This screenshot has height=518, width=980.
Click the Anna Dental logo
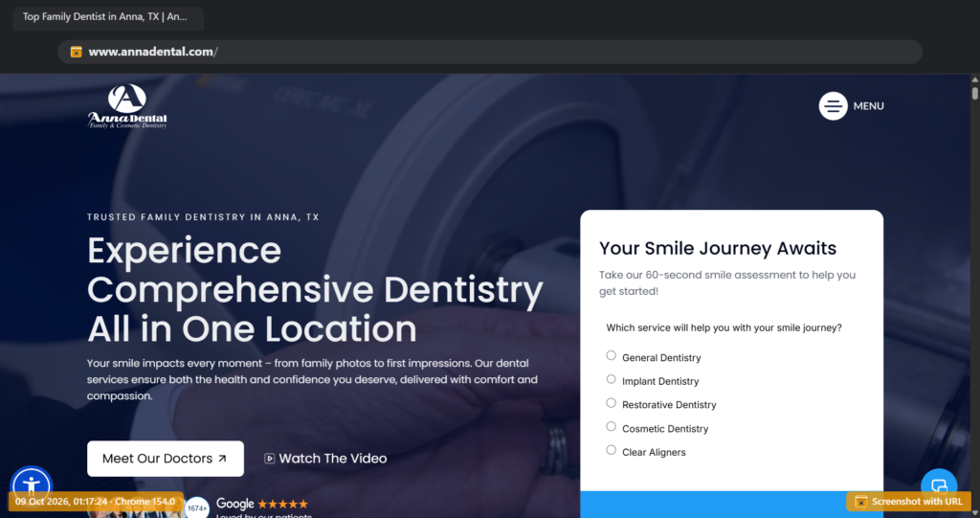(x=127, y=106)
